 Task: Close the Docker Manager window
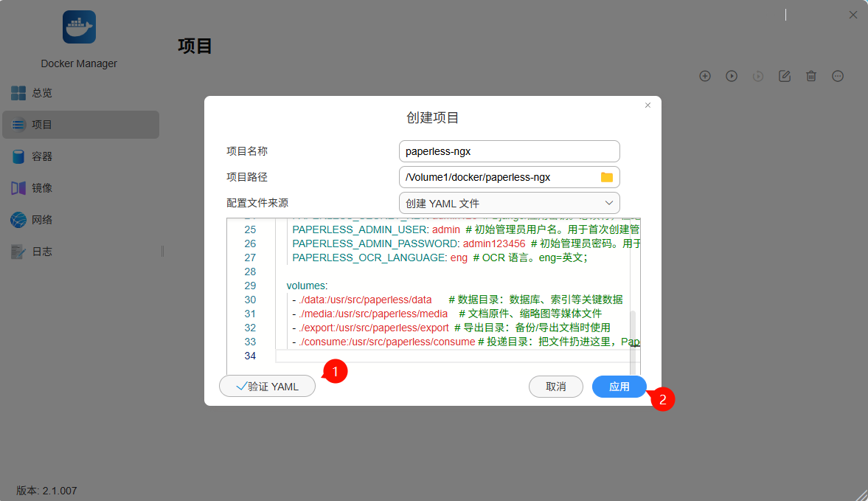click(x=853, y=15)
